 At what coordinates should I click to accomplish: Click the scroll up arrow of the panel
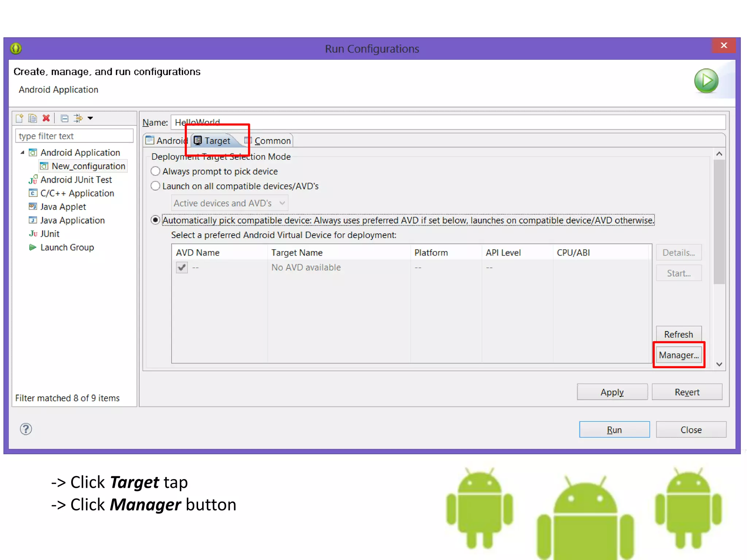click(x=719, y=154)
